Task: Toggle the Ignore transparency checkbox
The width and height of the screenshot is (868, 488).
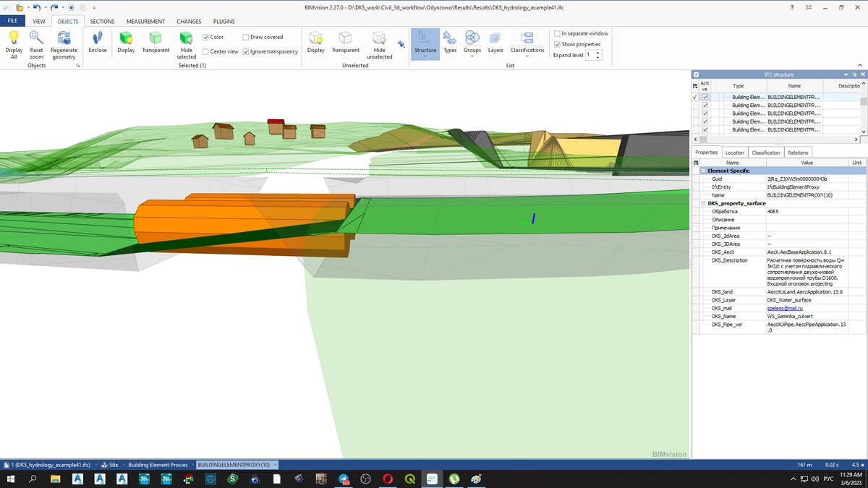Action: pyautogui.click(x=247, y=51)
